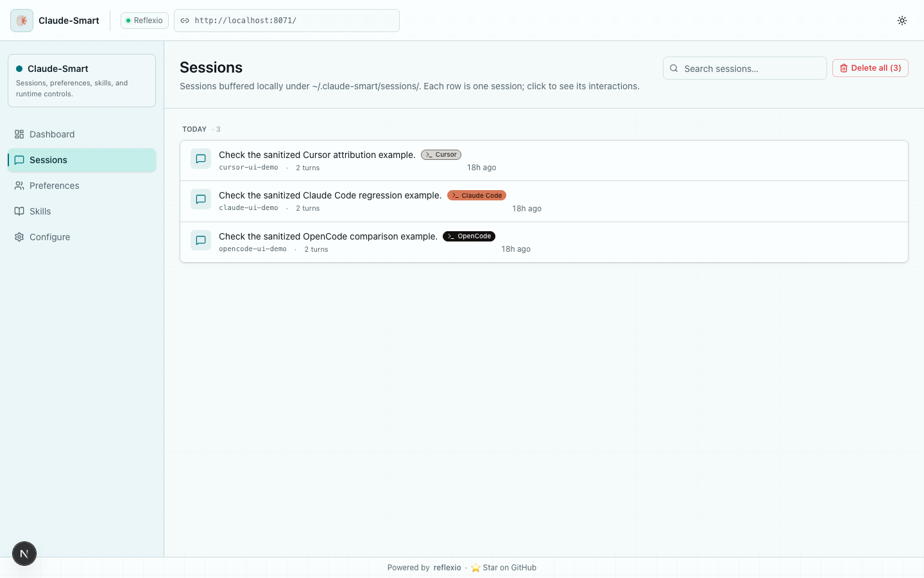Image resolution: width=924 pixels, height=578 pixels.
Task: Click the Search sessions input field
Action: click(744, 68)
